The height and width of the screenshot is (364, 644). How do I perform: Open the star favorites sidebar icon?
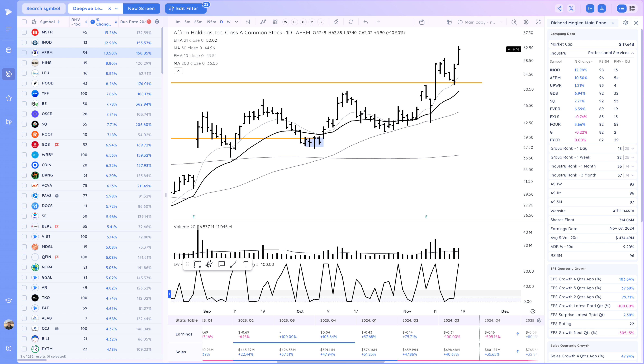pos(9,98)
